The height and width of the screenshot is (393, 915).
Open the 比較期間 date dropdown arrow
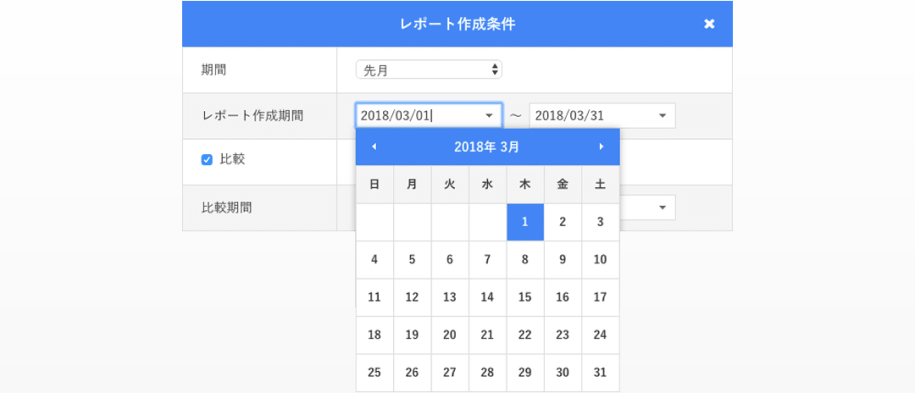coord(662,207)
